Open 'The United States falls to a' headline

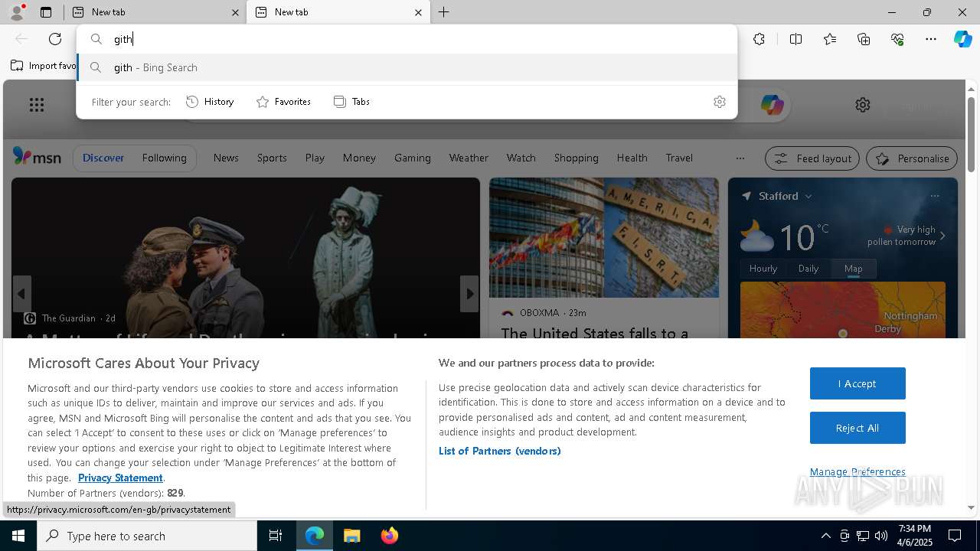595,333
